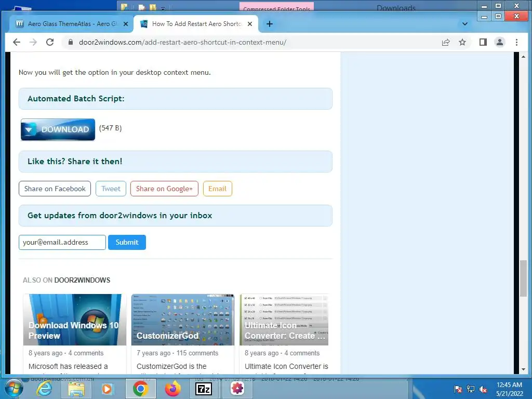Click the page scrollbar thumb
532x399 pixels.
pyautogui.click(x=523, y=278)
